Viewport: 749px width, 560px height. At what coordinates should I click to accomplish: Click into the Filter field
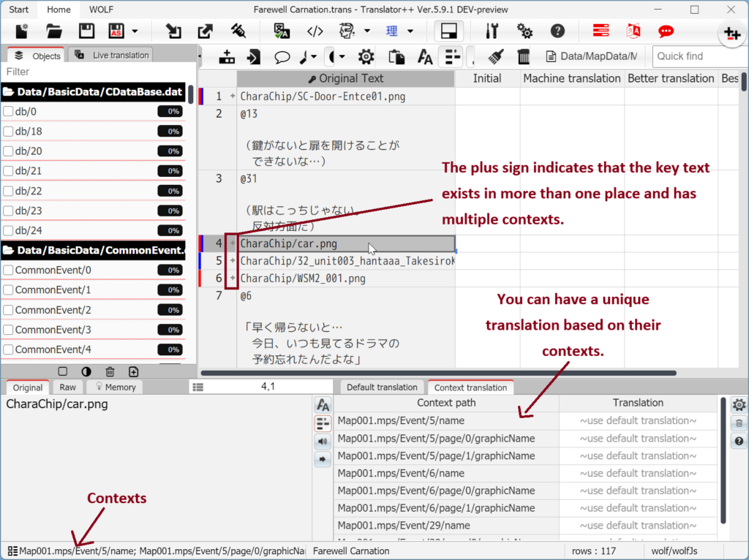tap(98, 72)
